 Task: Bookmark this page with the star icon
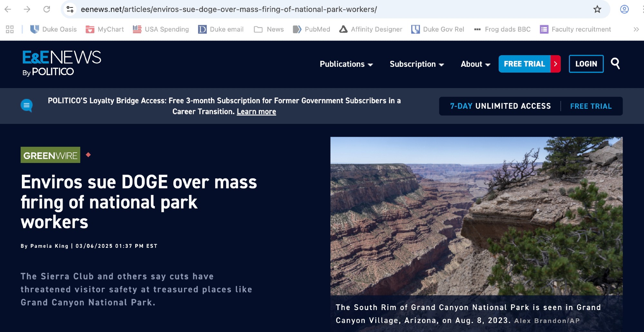597,9
